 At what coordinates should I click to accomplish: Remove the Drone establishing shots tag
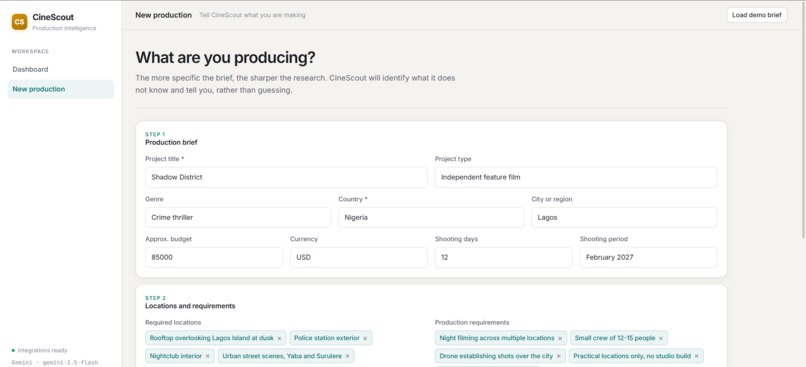pyautogui.click(x=559, y=356)
